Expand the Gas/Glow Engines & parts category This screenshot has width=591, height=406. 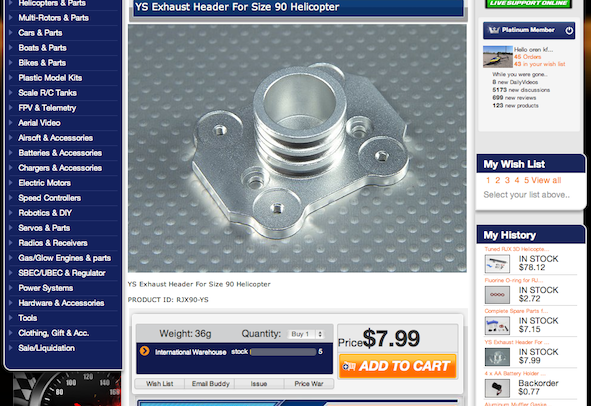tap(64, 258)
